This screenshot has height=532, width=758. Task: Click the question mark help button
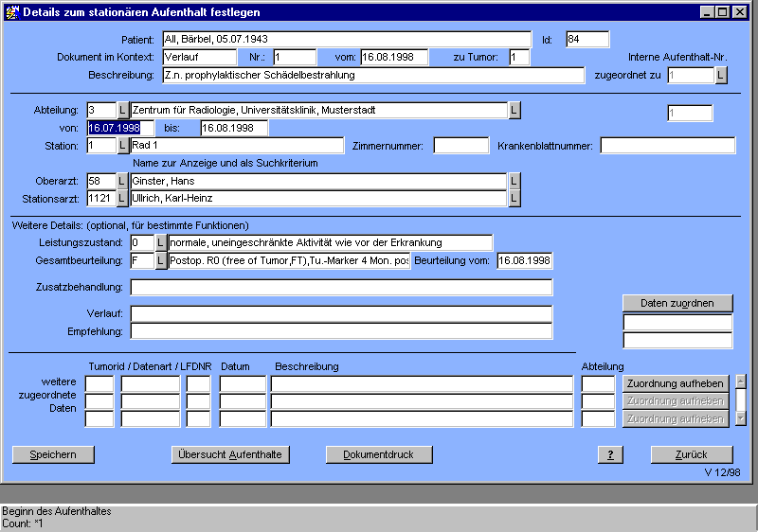(610, 454)
